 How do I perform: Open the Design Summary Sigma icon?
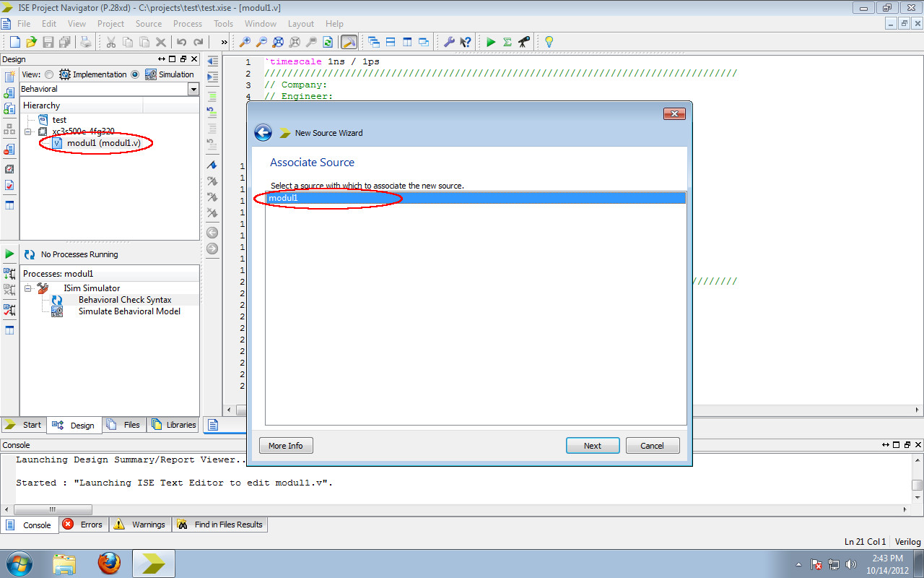(509, 41)
